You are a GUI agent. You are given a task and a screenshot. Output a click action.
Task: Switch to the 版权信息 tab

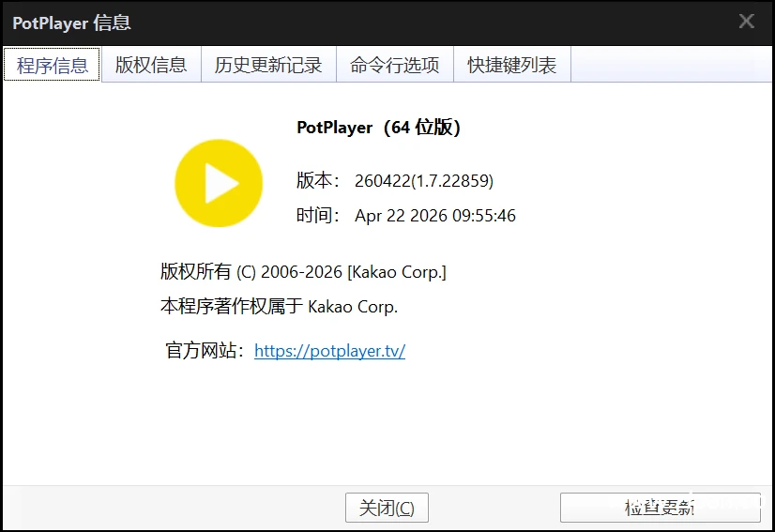point(151,65)
